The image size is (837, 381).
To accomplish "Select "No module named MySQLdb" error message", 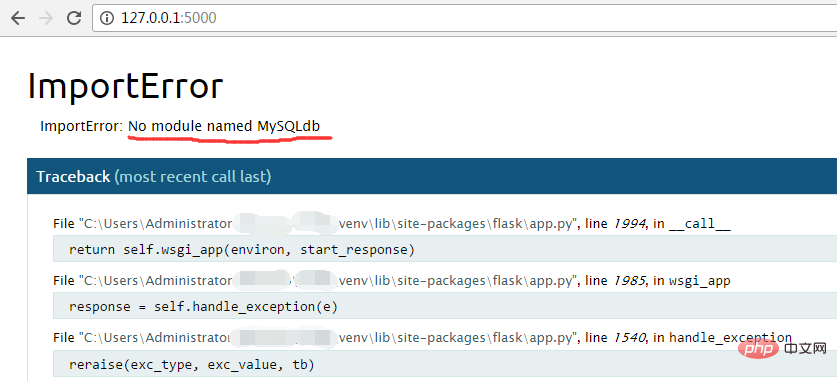I will pyautogui.click(x=224, y=126).
